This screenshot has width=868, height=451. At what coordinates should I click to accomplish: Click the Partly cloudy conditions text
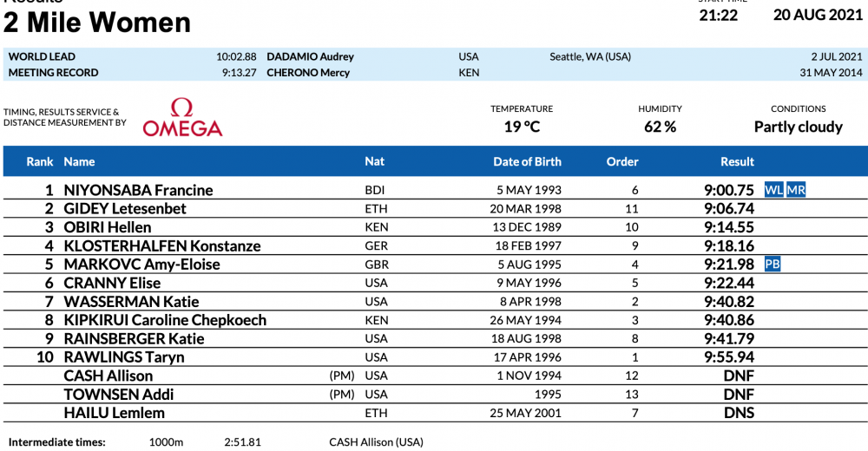pyautogui.click(x=798, y=127)
